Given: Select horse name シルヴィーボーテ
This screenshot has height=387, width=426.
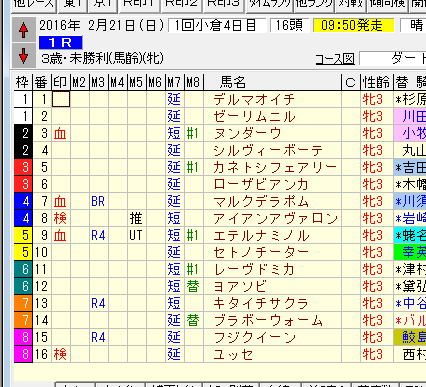Looking at the screenshot, I should pos(268,150).
